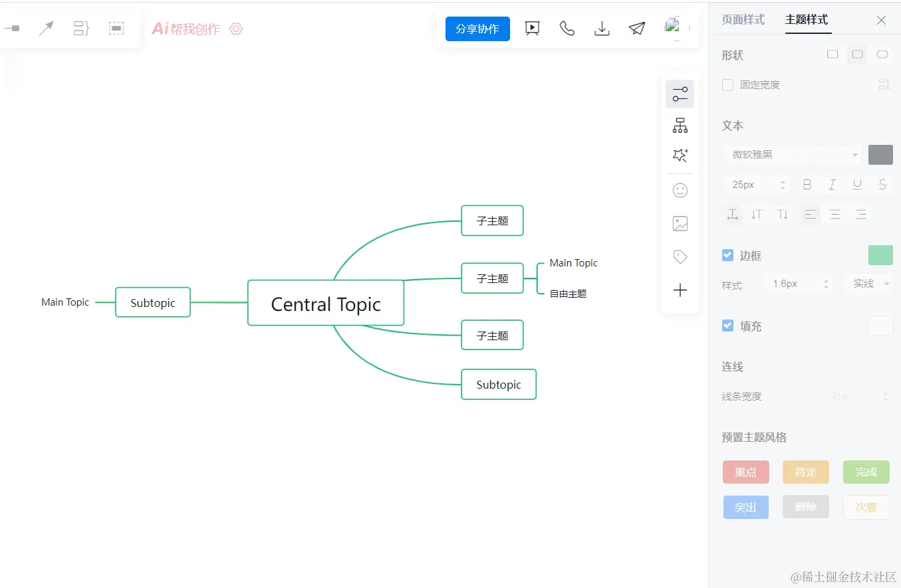901x588 pixels.
Task: Open the 微软雅黑 font dropdown
Action: point(792,155)
